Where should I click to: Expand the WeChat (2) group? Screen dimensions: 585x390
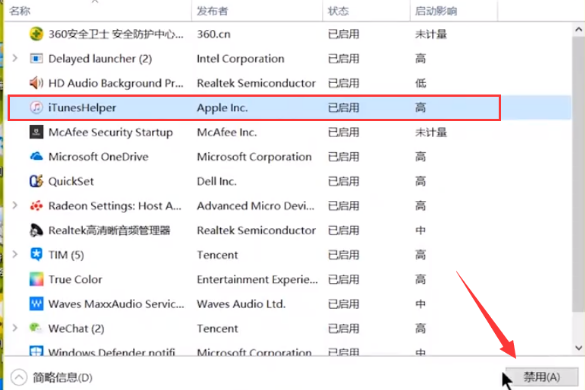(x=15, y=328)
